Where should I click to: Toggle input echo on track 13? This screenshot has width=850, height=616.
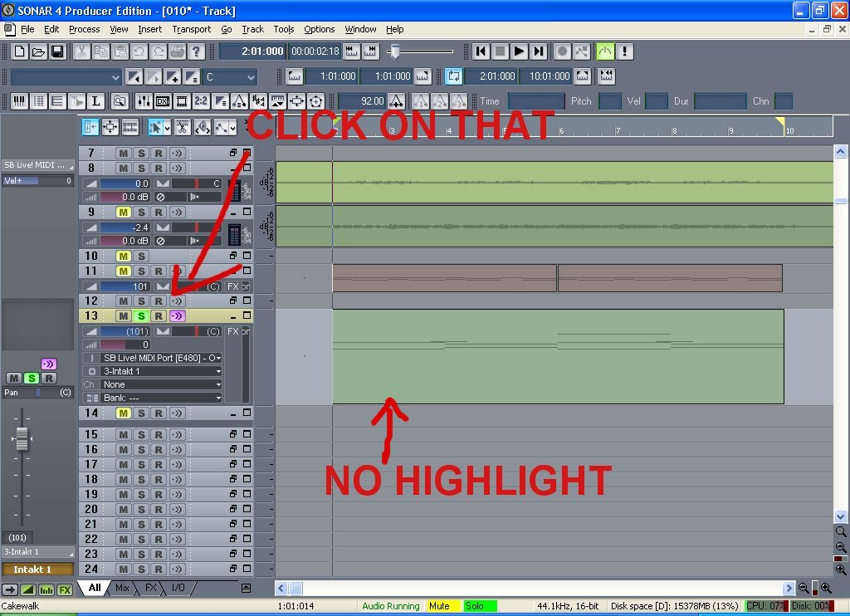tap(178, 315)
